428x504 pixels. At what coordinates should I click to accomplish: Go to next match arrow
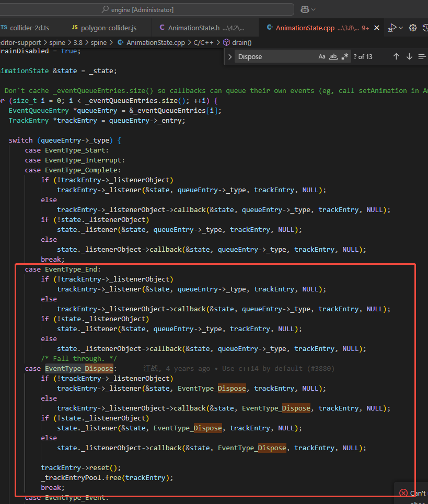pos(409,56)
